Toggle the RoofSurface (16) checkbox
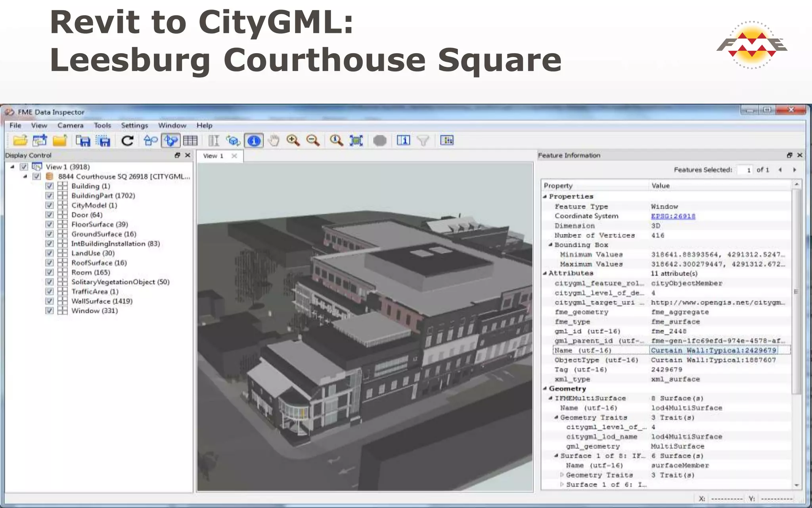812x508 pixels. [49, 262]
